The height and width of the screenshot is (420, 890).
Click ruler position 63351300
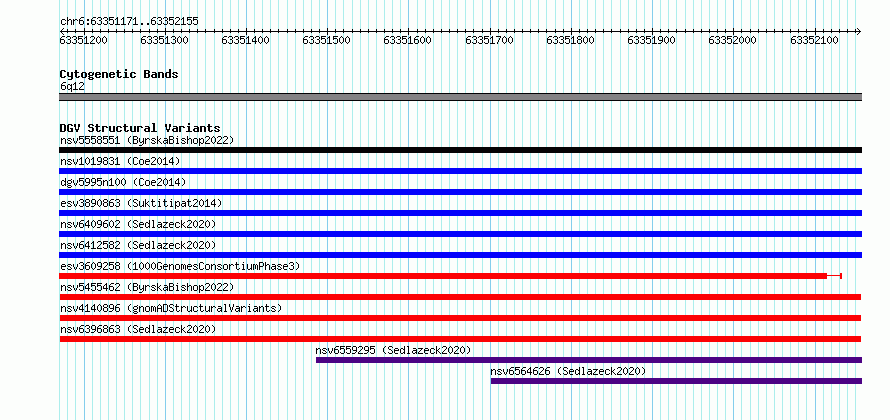click(165, 40)
